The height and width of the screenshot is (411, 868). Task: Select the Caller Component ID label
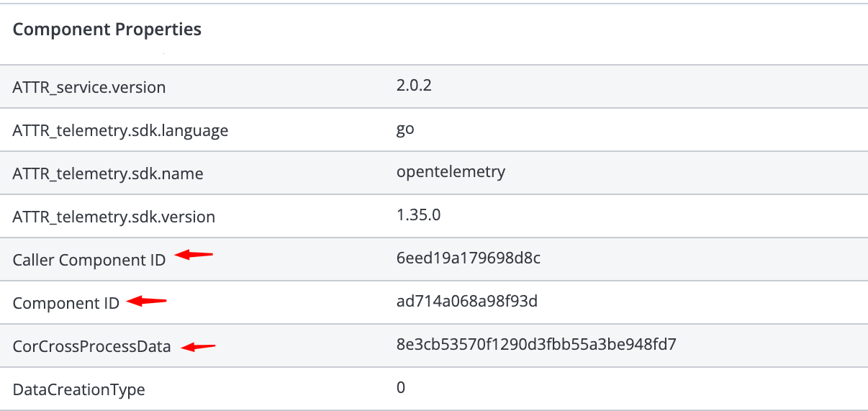point(89,261)
